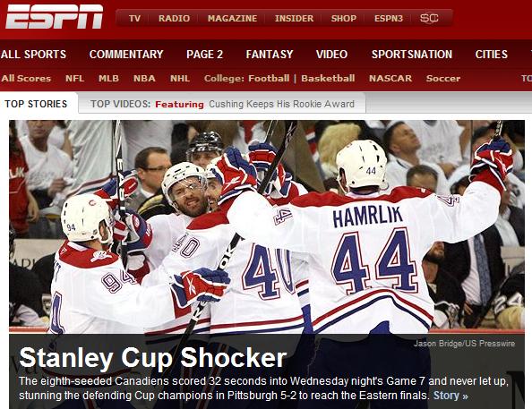
Task: Open the Magazine section
Action: (232, 18)
